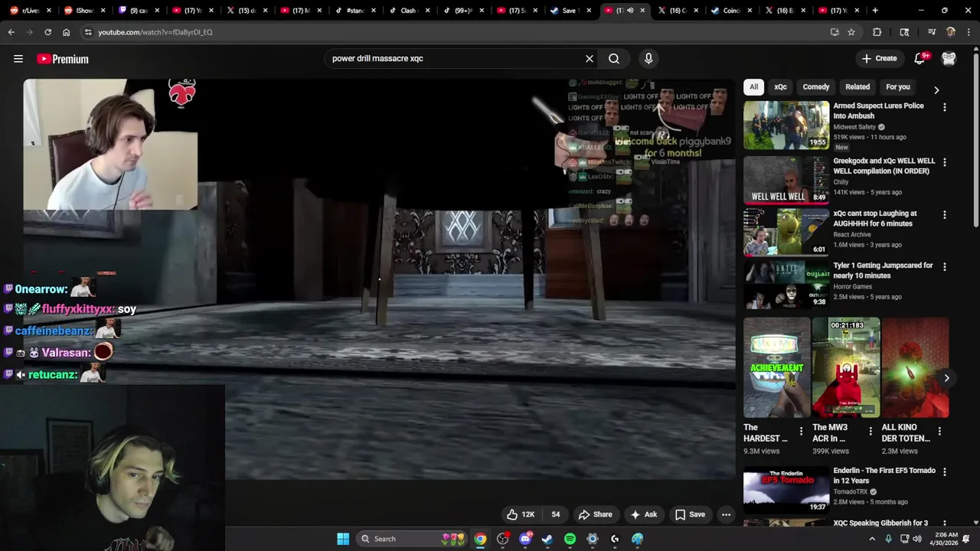The height and width of the screenshot is (551, 980).
Task: Select the All filter chip
Action: coord(753,87)
